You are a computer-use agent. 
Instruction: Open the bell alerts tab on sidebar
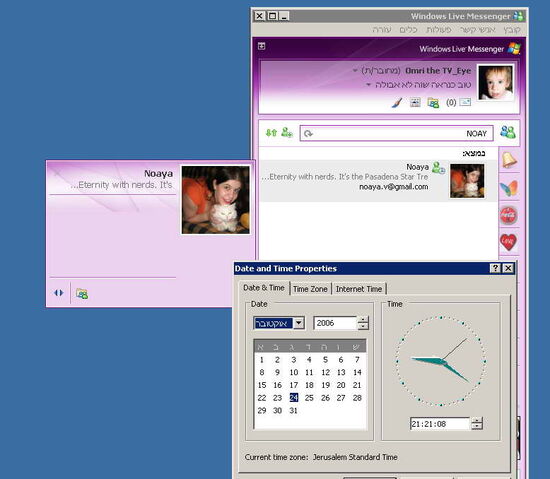point(509,160)
